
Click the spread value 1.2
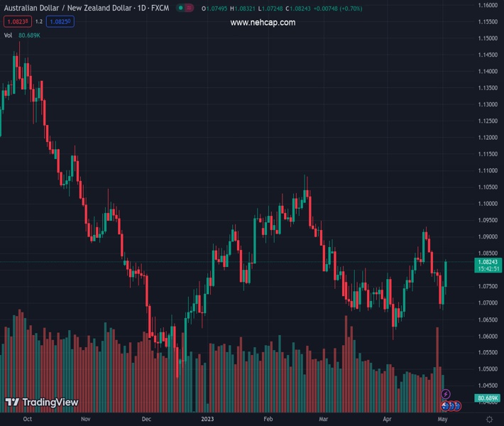coord(39,21)
